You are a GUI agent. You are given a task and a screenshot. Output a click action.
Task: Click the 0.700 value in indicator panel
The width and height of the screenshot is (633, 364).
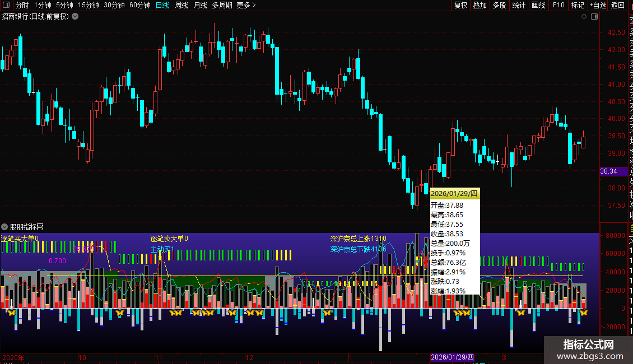[x=57, y=261]
